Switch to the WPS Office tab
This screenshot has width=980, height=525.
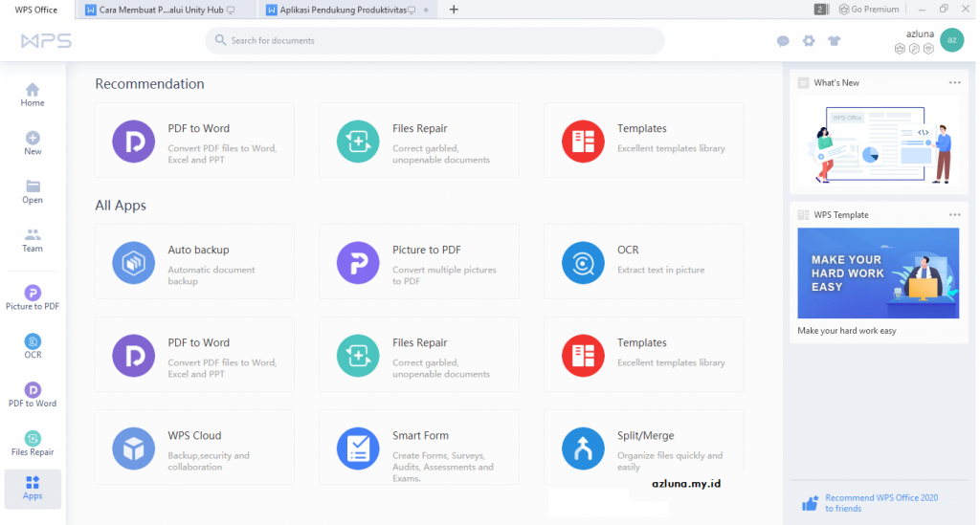36,10
